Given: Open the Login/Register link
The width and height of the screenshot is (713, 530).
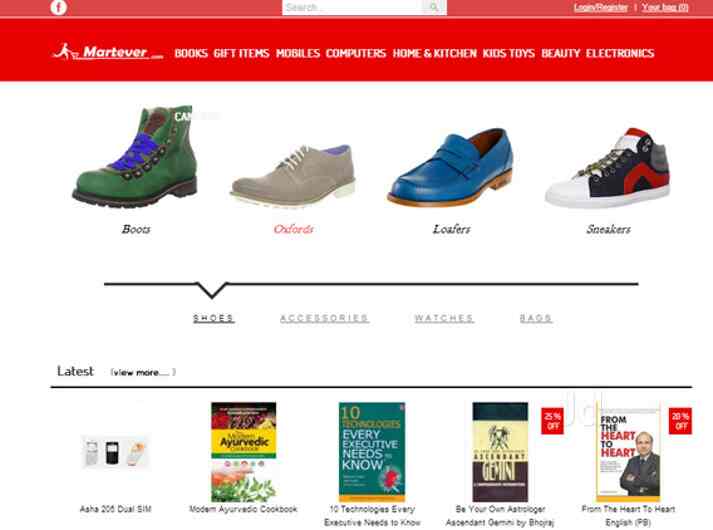Looking at the screenshot, I should pyautogui.click(x=600, y=7).
